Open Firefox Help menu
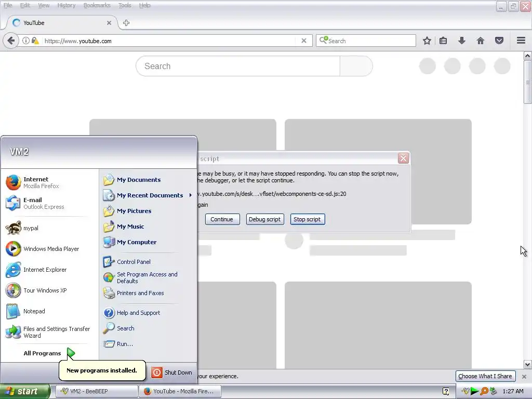 [x=145, y=5]
